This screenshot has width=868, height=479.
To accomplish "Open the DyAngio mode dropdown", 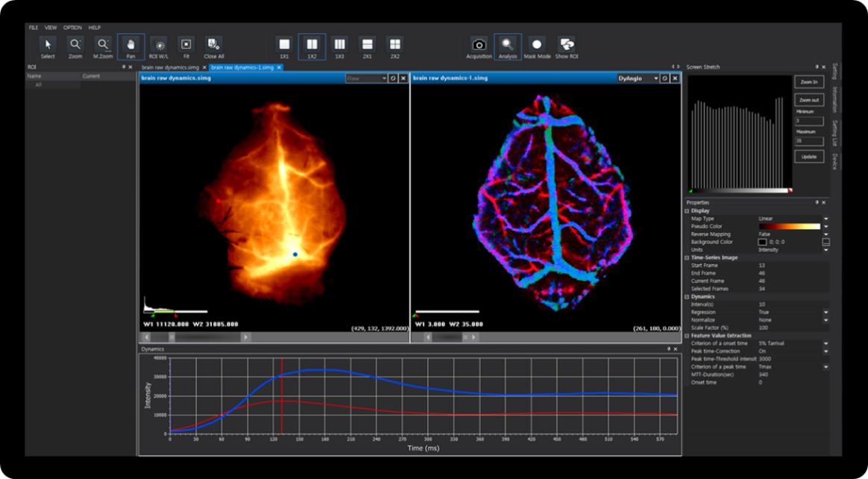I will click(655, 78).
